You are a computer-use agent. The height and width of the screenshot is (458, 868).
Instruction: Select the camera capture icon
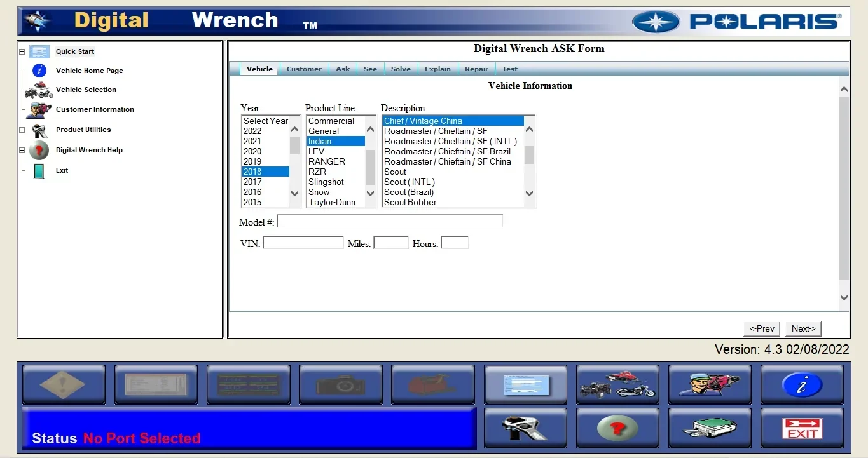(341, 384)
